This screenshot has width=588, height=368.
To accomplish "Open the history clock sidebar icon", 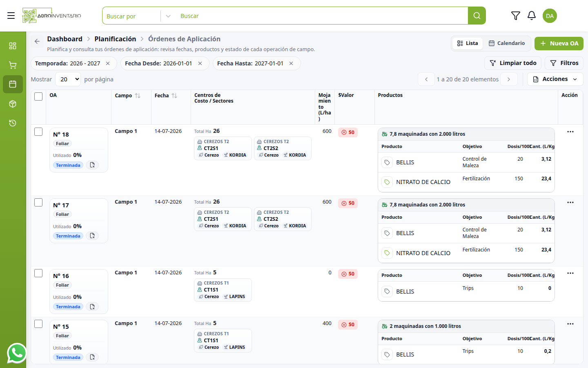I will coord(13,123).
